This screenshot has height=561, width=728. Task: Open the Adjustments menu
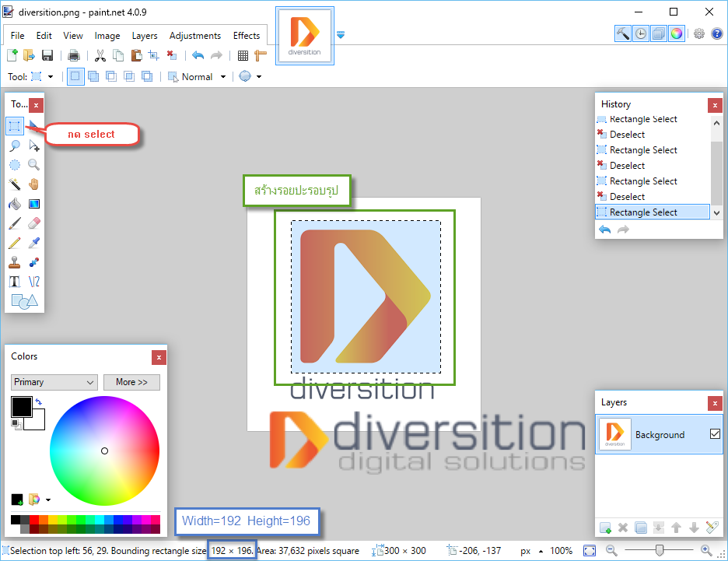tap(195, 36)
